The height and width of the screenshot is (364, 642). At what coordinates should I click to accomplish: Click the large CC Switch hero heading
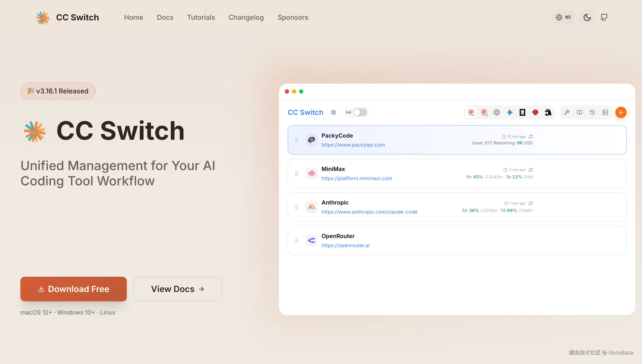pyautogui.click(x=120, y=130)
